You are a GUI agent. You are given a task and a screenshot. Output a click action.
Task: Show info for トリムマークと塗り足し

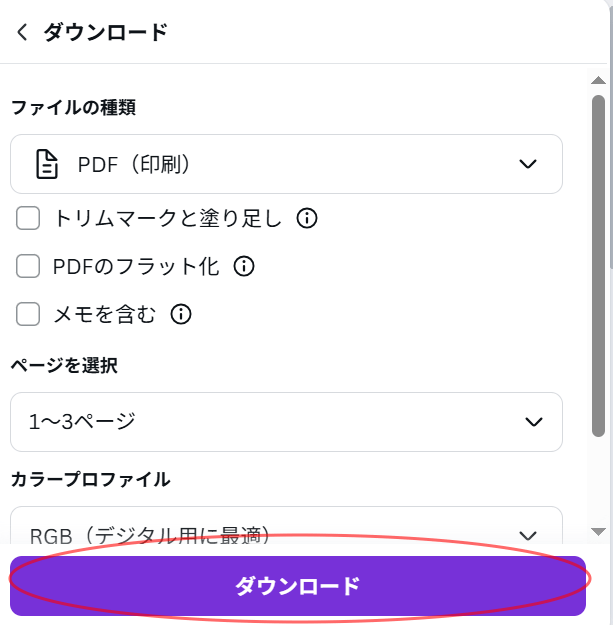[307, 218]
